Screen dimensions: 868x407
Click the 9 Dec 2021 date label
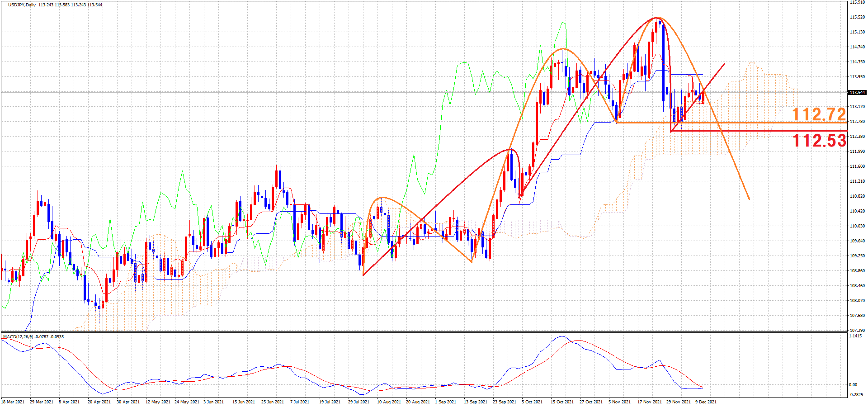pyautogui.click(x=706, y=402)
